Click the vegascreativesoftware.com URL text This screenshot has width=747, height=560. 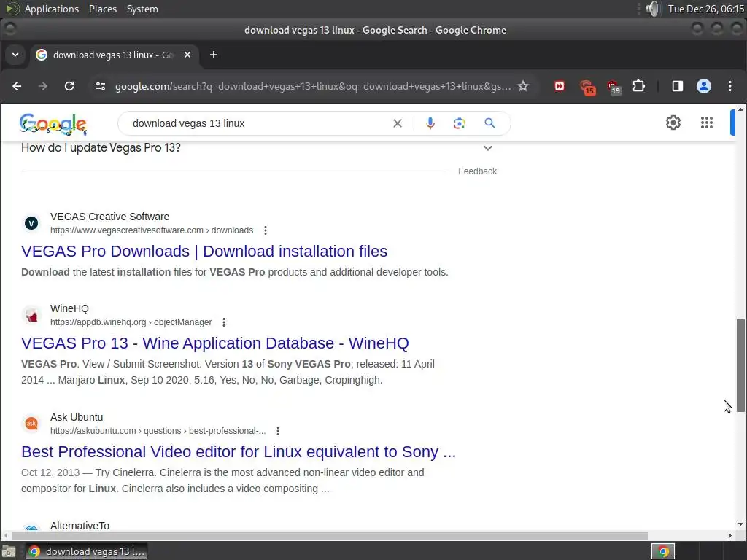152,230
